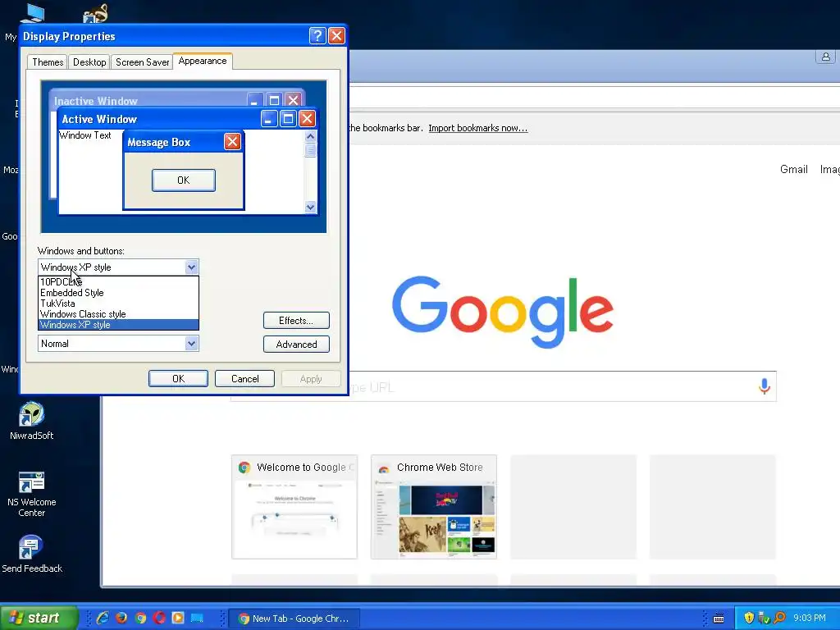Click the Safely Remove Hardware tray icon
The height and width of the screenshot is (630, 840).
pos(764,618)
